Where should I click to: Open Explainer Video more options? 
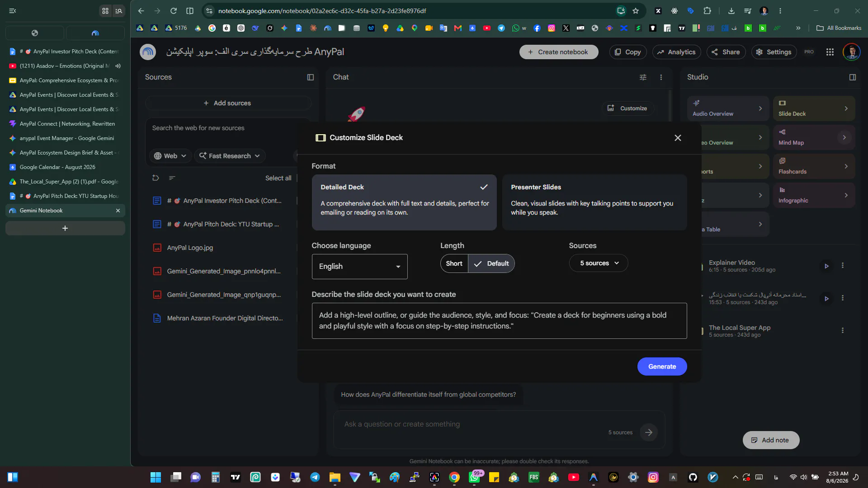pos(843,266)
